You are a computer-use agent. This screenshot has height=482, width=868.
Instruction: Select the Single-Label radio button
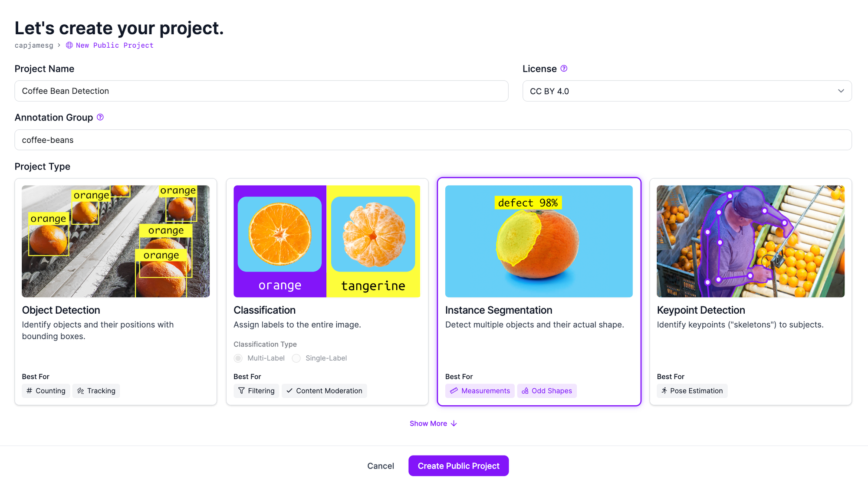[x=296, y=358]
